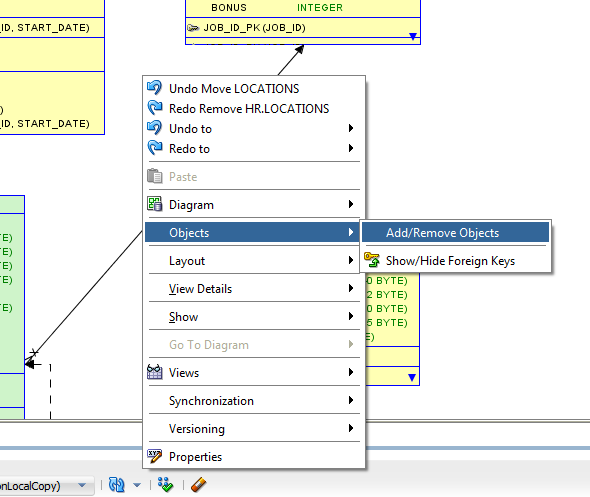Click the arrow next to Diagram
590x497 pixels.
pos(351,204)
